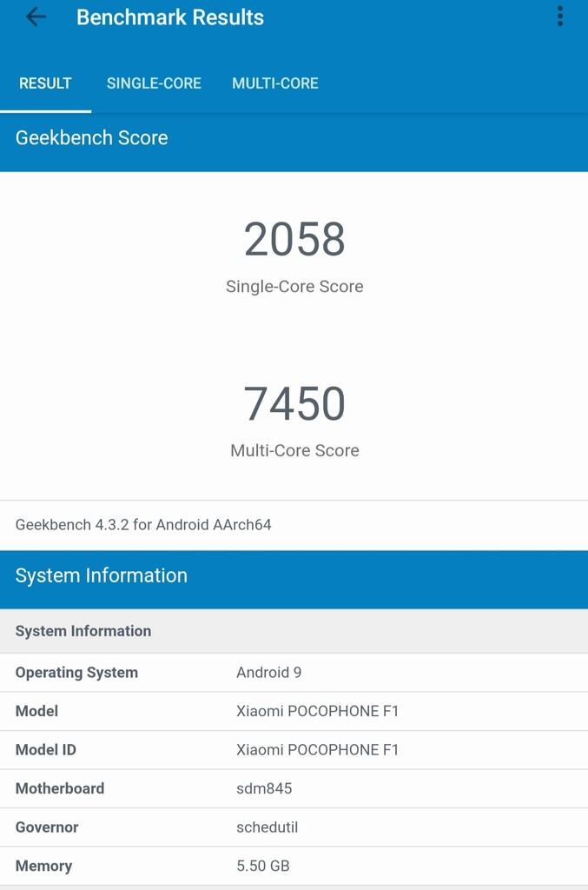588x890 pixels.
Task: Select the 2058 single-core score value
Action: [x=294, y=240]
